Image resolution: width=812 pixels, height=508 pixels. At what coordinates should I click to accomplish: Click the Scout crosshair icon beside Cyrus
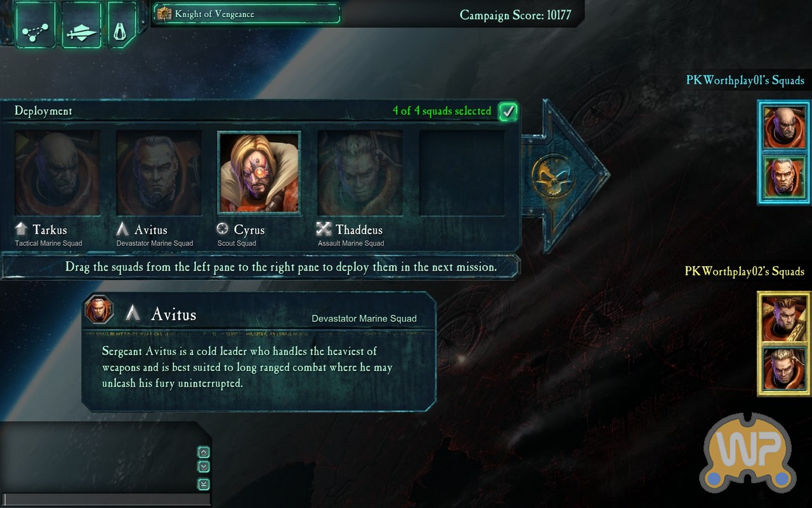(223, 229)
